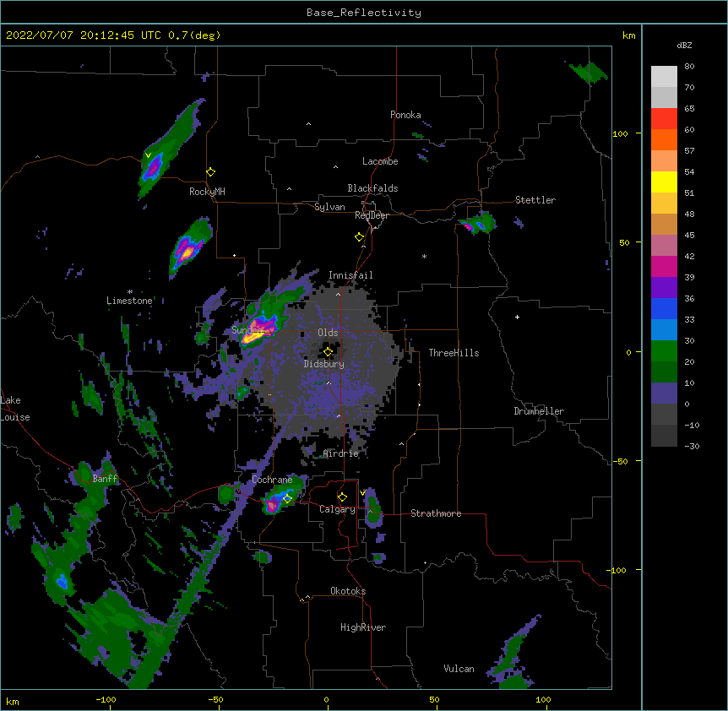Click the Calgary city label
This screenshot has height=711, width=728.
(x=337, y=509)
